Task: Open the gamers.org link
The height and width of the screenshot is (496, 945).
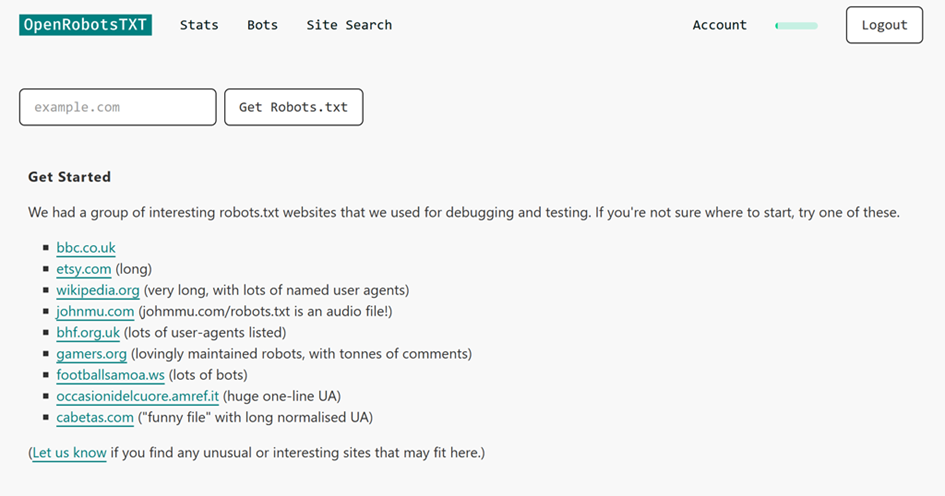Action: click(x=92, y=354)
